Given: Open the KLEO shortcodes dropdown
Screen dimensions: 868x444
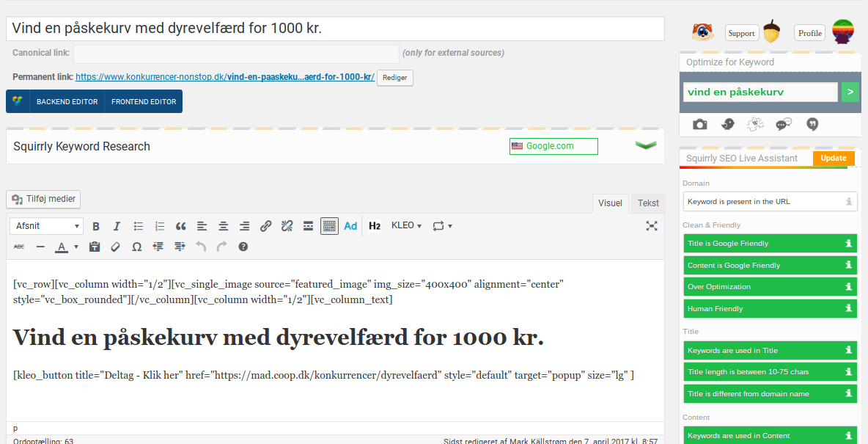Looking at the screenshot, I should click(406, 225).
